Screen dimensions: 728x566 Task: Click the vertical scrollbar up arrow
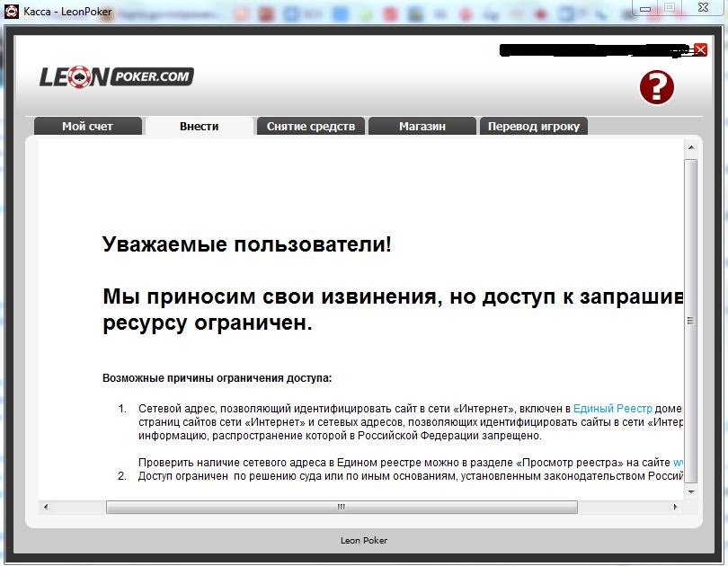691,147
